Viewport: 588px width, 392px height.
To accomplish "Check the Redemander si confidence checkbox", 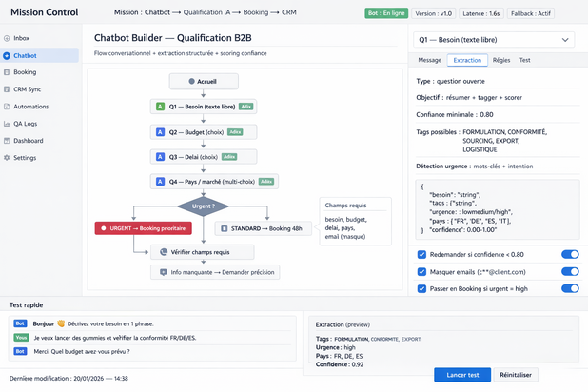I will [x=422, y=254].
